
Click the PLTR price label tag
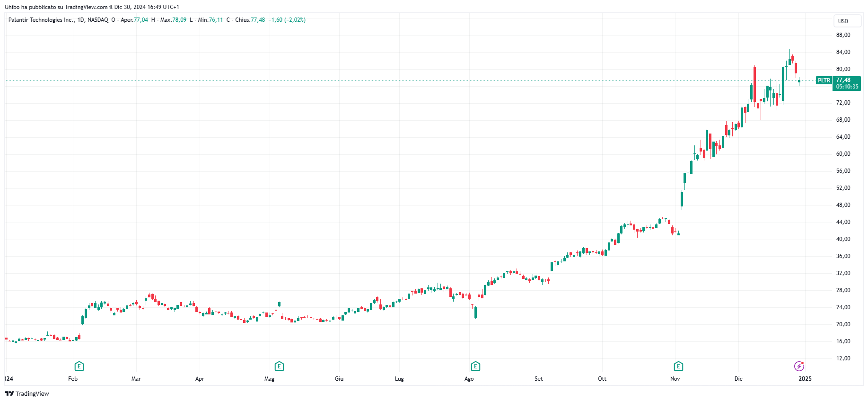824,80
